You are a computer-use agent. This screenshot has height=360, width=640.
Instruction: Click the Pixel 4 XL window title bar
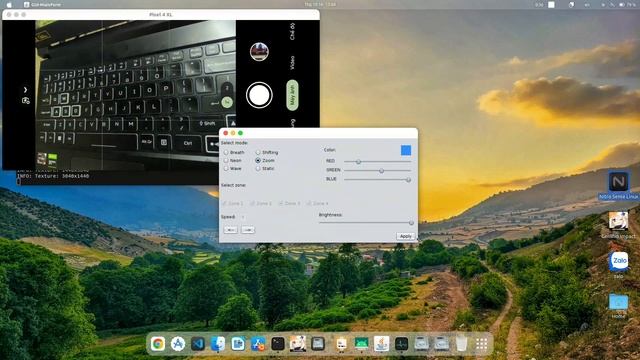[161, 14]
